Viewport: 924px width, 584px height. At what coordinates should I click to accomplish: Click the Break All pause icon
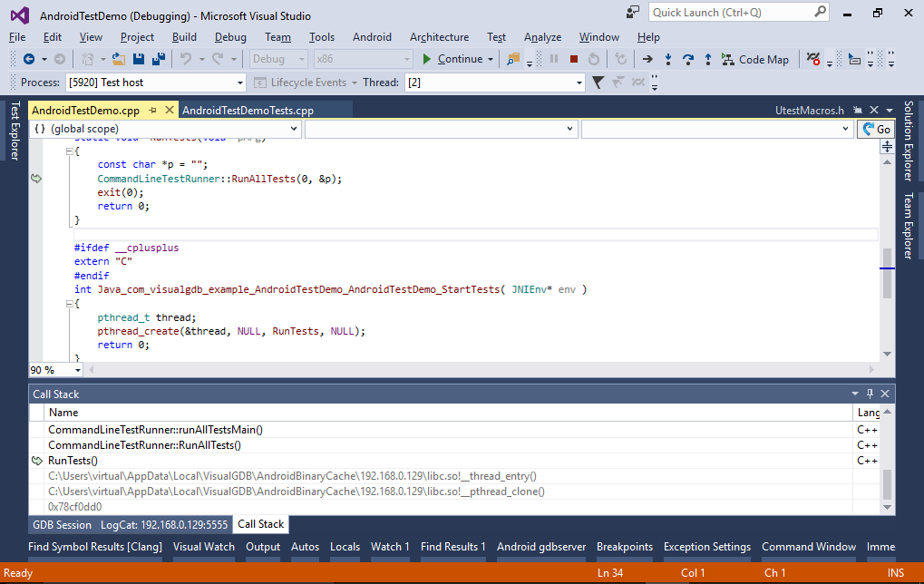click(x=554, y=59)
